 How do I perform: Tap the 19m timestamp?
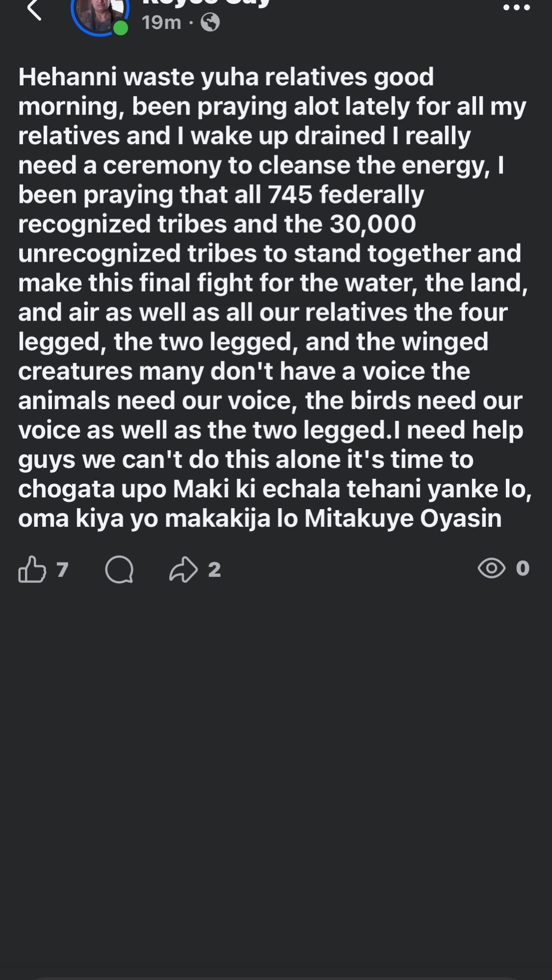(161, 22)
